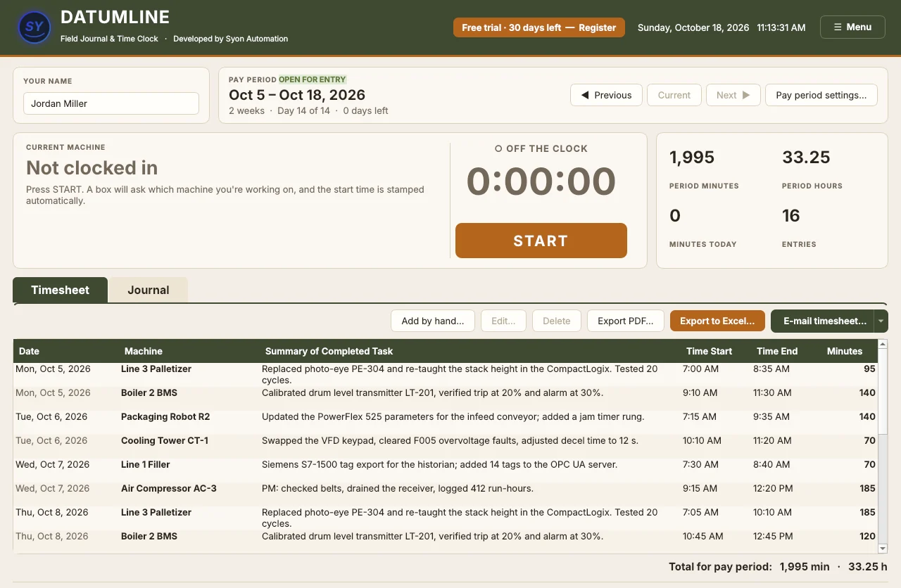Click E-mail timesheet button

pyautogui.click(x=822, y=321)
